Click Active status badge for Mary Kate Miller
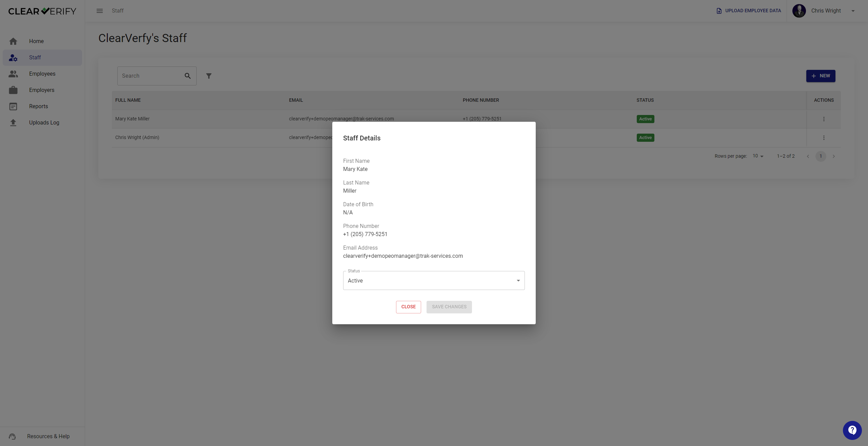This screenshot has height=446, width=868. click(x=646, y=119)
